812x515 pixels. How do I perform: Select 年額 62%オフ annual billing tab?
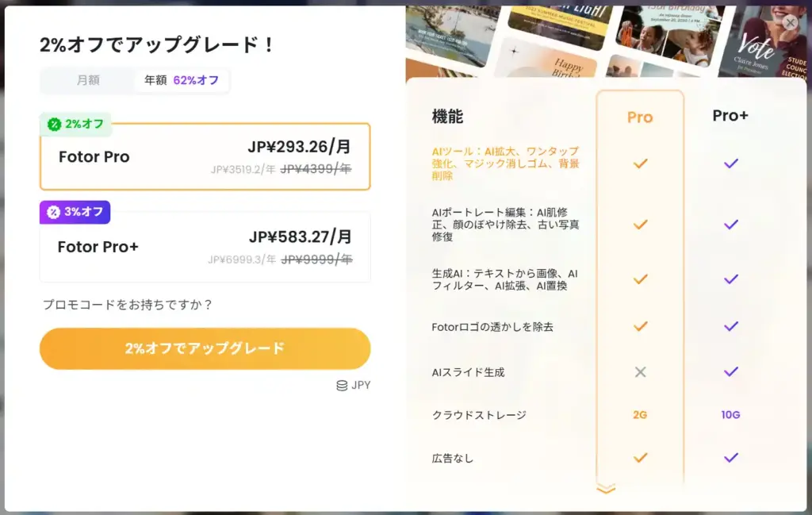(x=182, y=80)
